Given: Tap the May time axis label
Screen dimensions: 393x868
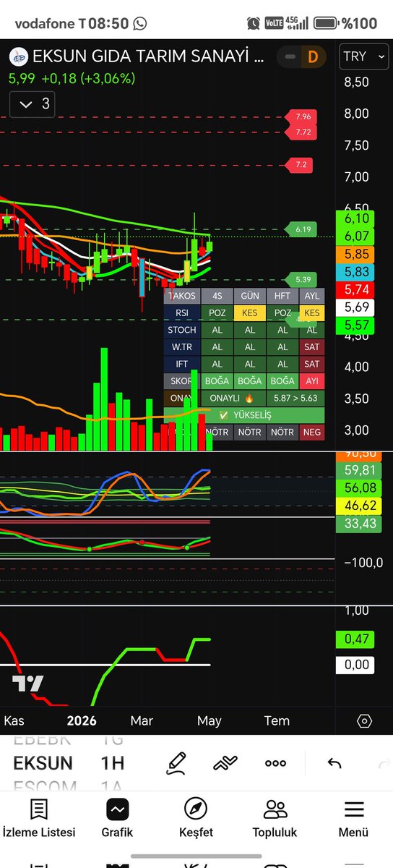Looking at the screenshot, I should 210,720.
